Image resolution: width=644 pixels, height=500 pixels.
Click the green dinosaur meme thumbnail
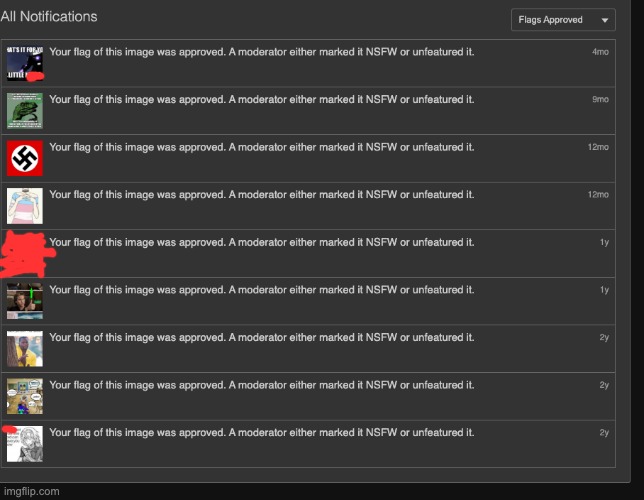pos(24,110)
